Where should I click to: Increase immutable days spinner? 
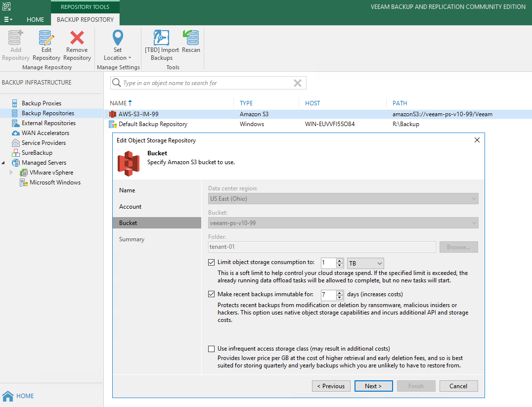(x=340, y=293)
